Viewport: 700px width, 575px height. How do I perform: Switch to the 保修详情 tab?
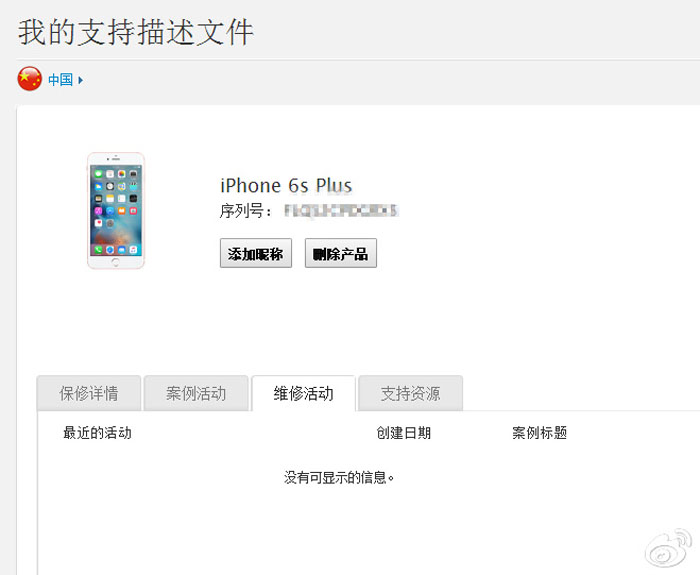(x=89, y=393)
